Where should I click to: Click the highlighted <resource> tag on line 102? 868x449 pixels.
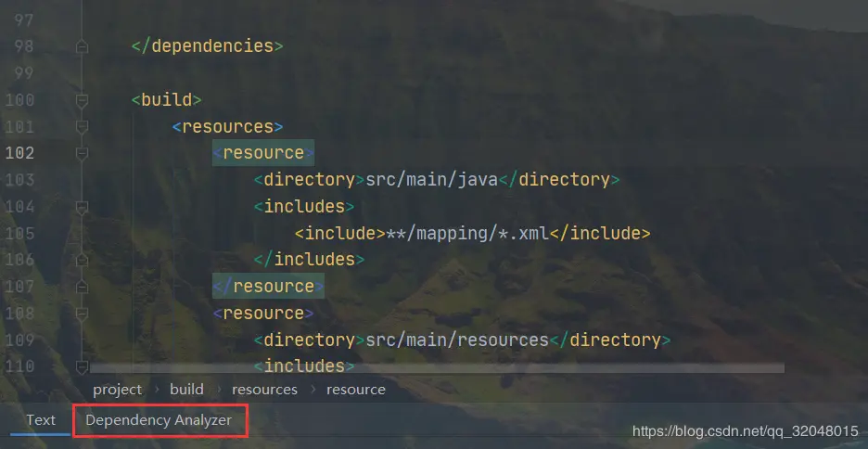[x=263, y=153]
